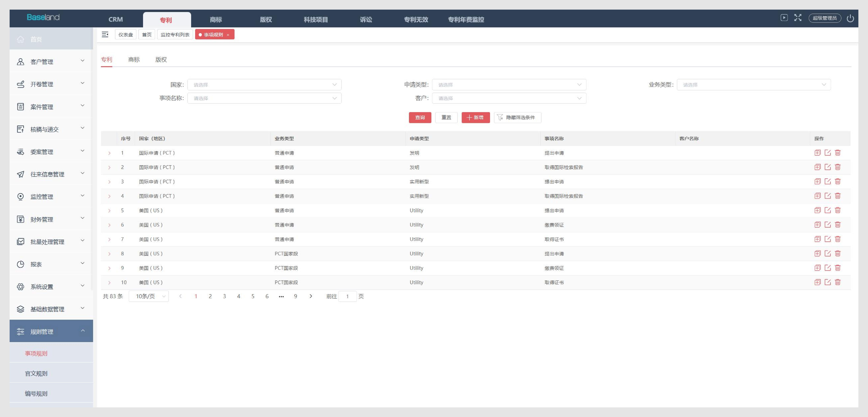This screenshot has height=417, width=868.
Task: Click the 首页 home icon in sidebar
Action: click(x=21, y=39)
